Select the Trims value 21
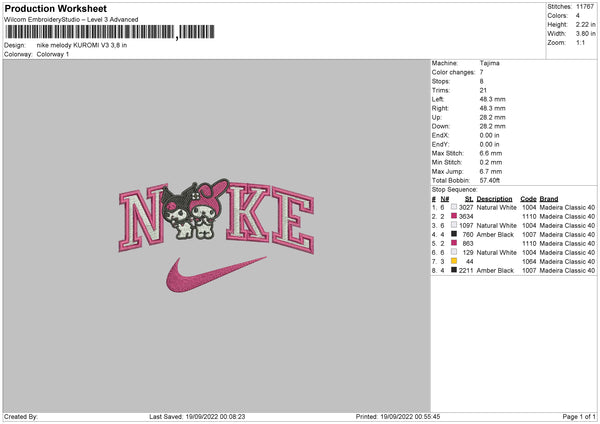The height and width of the screenshot is (424, 600). point(483,90)
